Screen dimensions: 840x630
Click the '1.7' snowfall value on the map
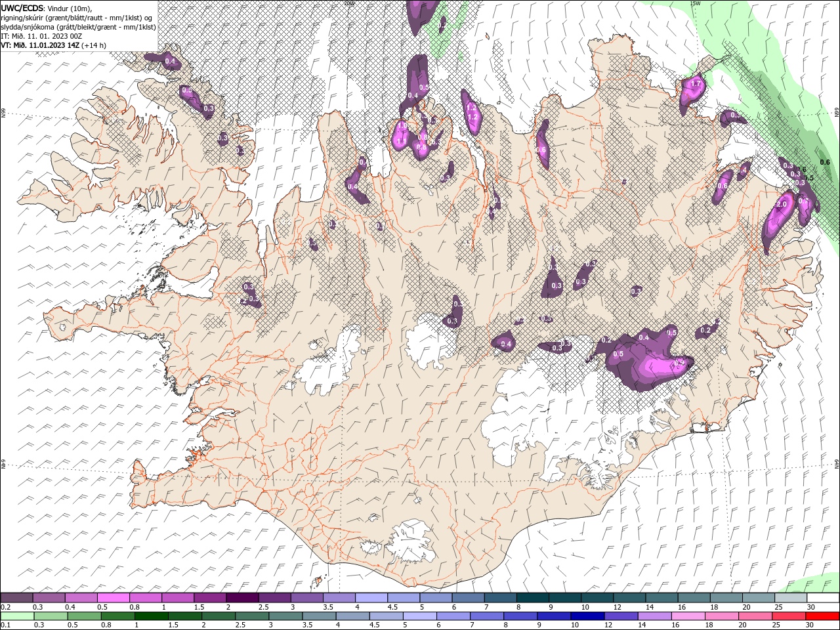[696, 85]
